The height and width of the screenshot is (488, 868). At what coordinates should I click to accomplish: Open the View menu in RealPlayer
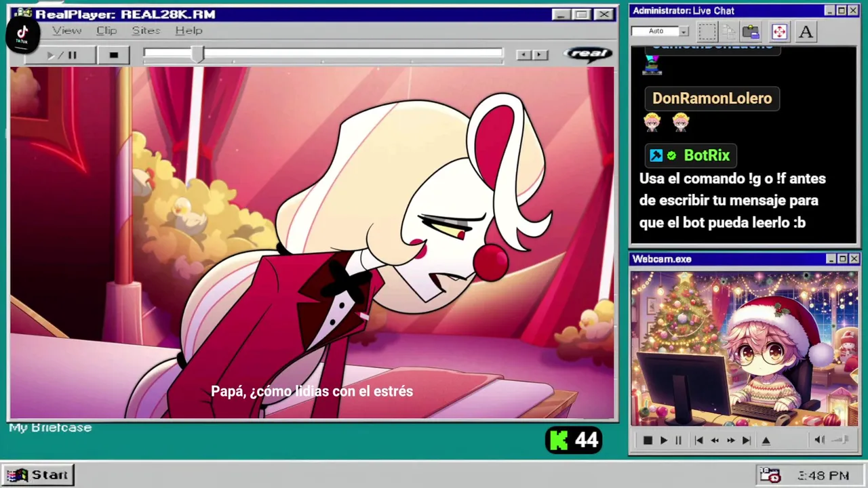[67, 30]
